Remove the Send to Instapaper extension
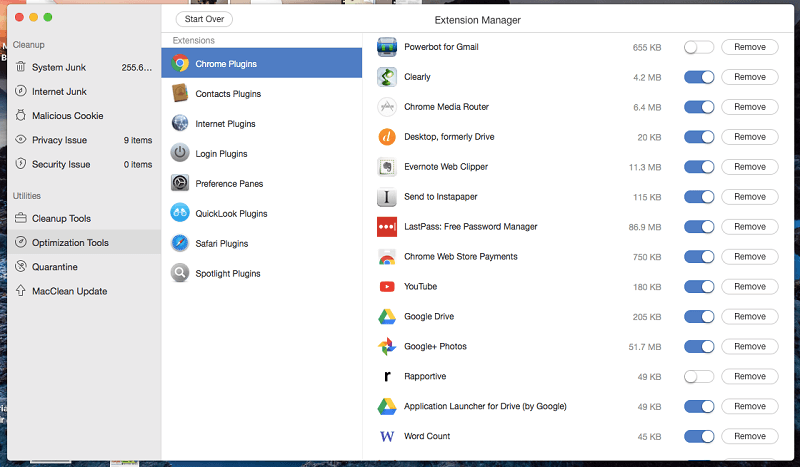The image size is (800, 467). (x=749, y=196)
